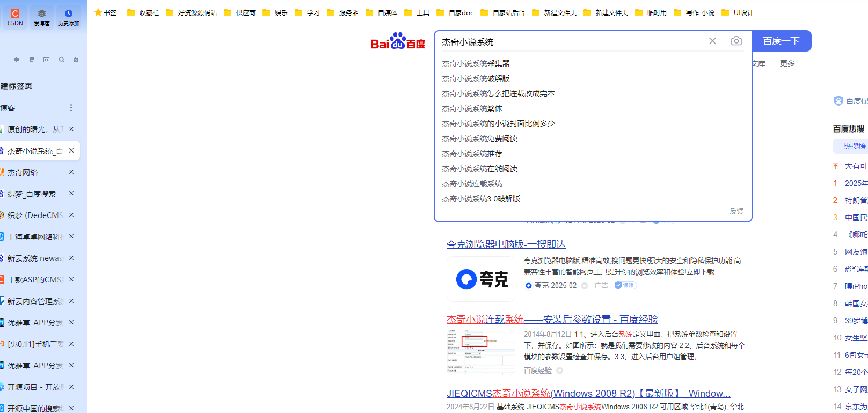Viewport: 868px width, 413px height.
Task: Open the 写作-小说 bookmark folder
Action: tap(694, 12)
